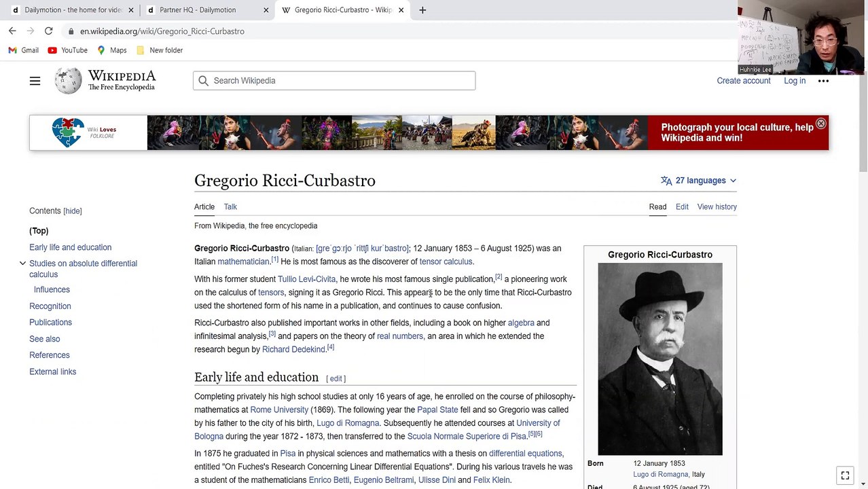The width and height of the screenshot is (868, 489).
Task: Click Create account link
Action: coord(744,81)
